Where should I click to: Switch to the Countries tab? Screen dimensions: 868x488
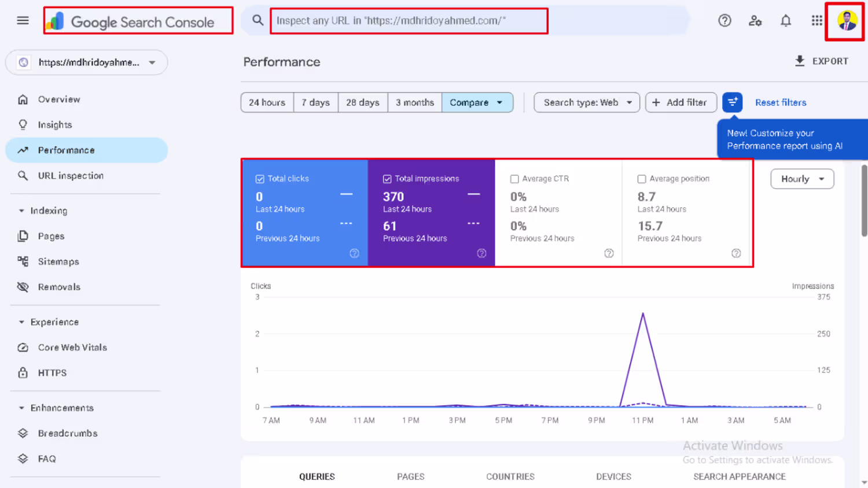(x=510, y=476)
